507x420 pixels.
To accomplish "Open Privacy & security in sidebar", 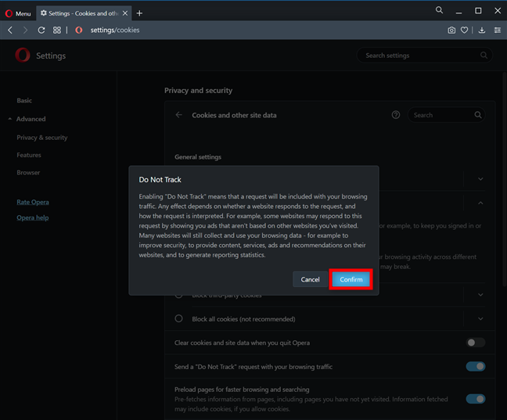I will coord(42,138).
